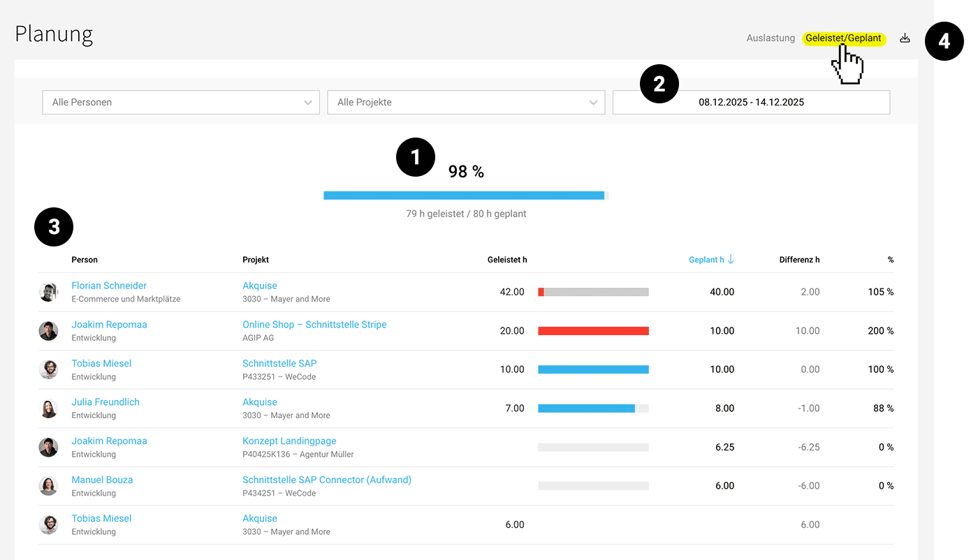The image size is (978, 560).
Task: Open Konzept Landingpage project link
Action: (x=289, y=441)
